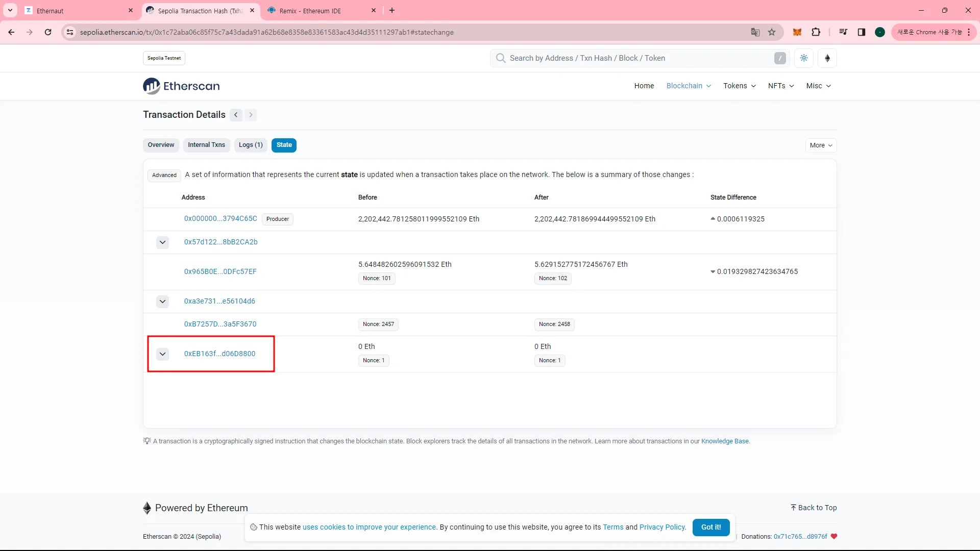Viewport: 980px width, 551px height.
Task: Open address 0x57d122...8bB2CA2b
Action: point(220,242)
